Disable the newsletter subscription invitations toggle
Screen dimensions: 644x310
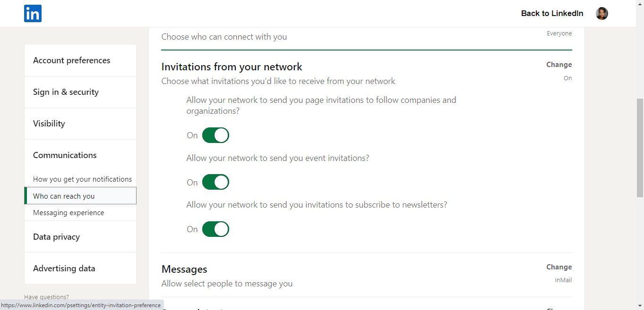tap(215, 229)
